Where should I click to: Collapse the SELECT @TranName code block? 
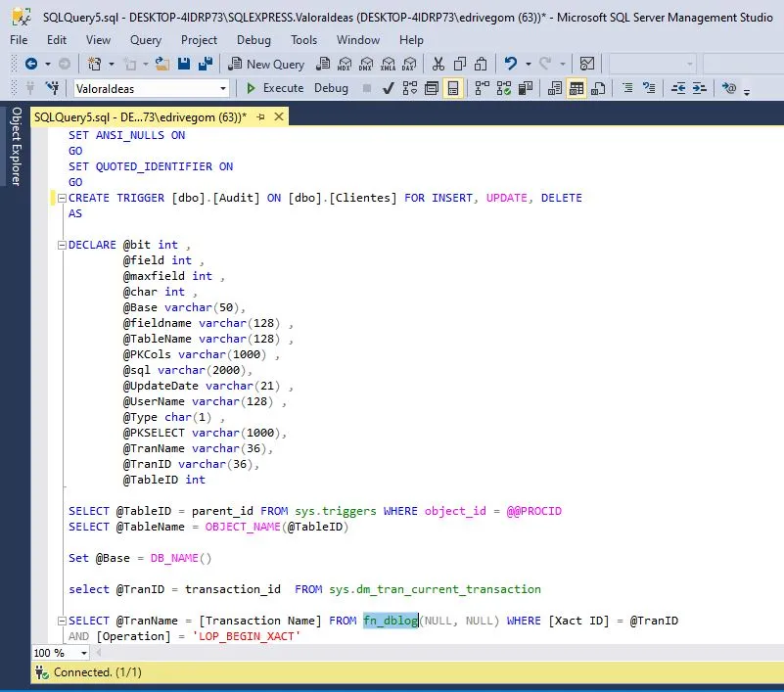[62, 621]
